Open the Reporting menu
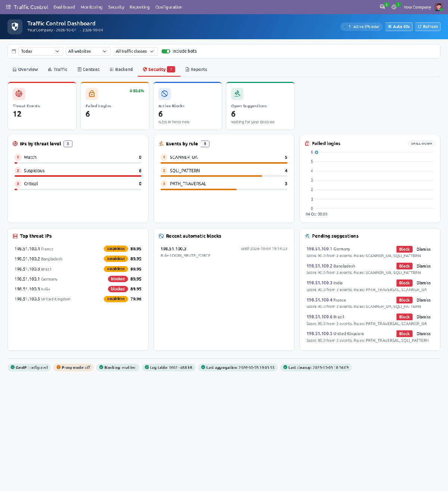Viewport: 448px width, 491px height. point(140,7)
